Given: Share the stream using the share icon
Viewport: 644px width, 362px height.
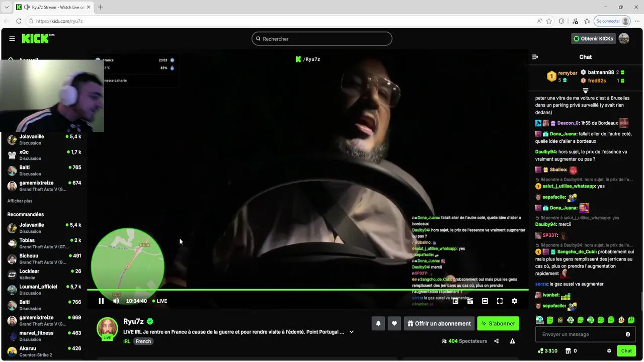Looking at the screenshot, I should point(497,341).
